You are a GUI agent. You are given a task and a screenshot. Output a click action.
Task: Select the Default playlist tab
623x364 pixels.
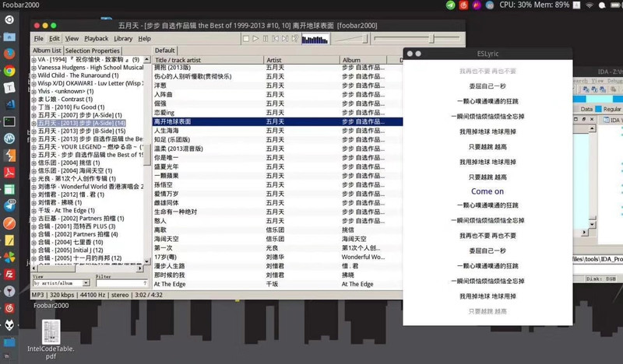165,51
